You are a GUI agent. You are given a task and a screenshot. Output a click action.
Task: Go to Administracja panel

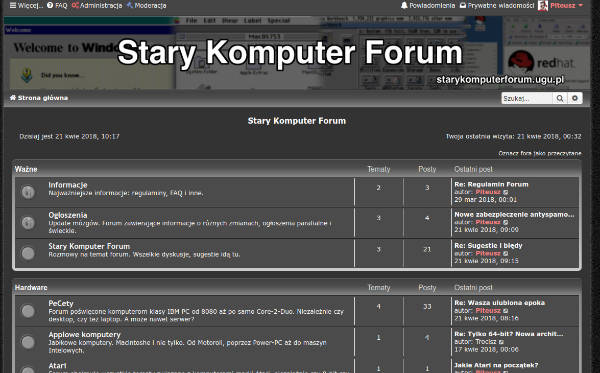tap(97, 5)
